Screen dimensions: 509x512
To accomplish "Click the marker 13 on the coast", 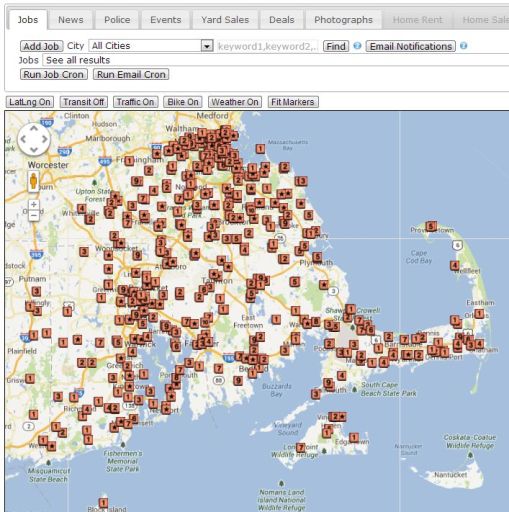I will [301, 181].
